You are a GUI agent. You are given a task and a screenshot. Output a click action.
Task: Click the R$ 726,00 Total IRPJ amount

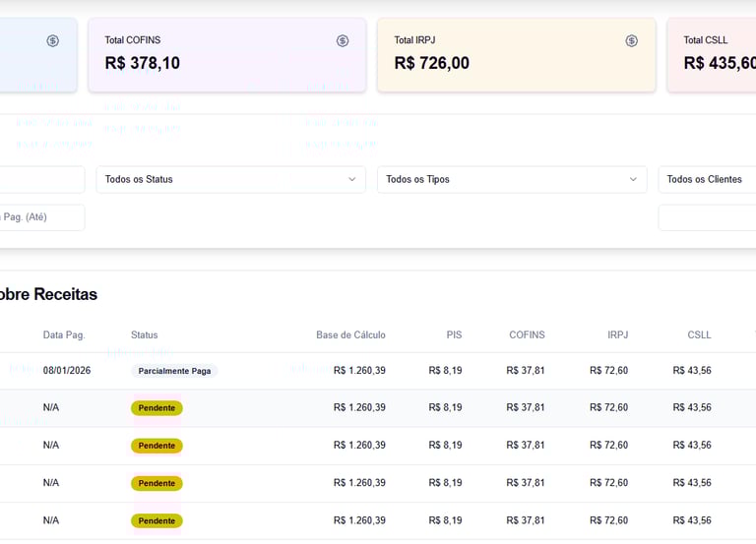(x=431, y=63)
